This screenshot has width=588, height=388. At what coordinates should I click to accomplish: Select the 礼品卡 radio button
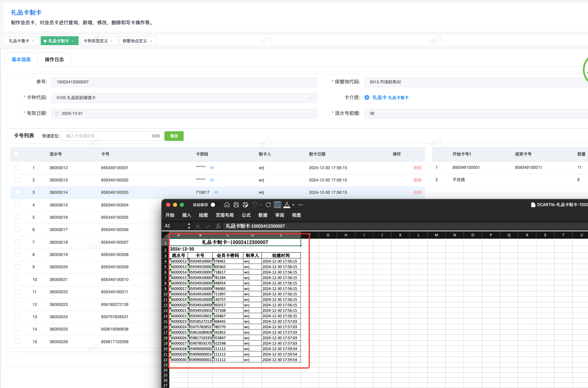(367, 97)
